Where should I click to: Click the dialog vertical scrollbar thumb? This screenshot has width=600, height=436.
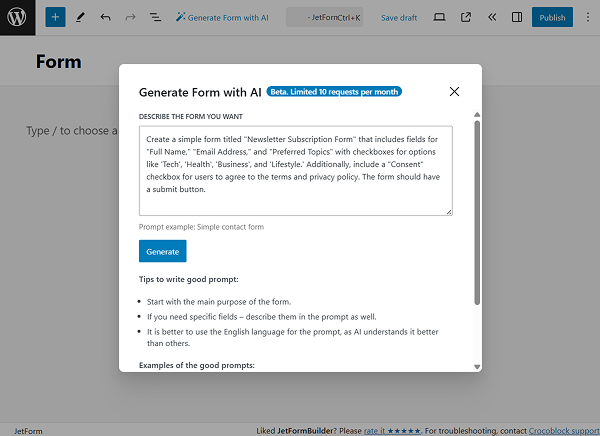(x=477, y=213)
